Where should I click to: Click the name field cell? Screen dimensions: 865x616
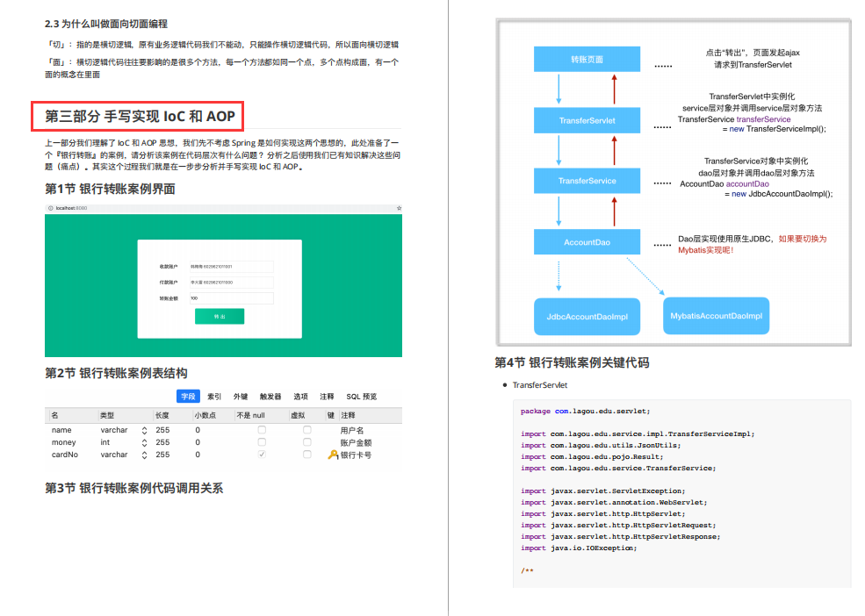pyautogui.click(x=61, y=430)
